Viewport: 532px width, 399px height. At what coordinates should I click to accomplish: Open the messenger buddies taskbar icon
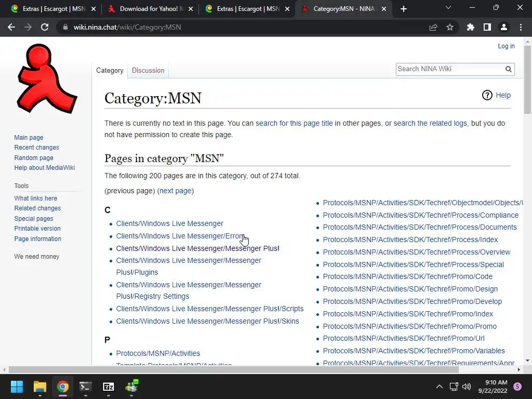(x=131, y=387)
